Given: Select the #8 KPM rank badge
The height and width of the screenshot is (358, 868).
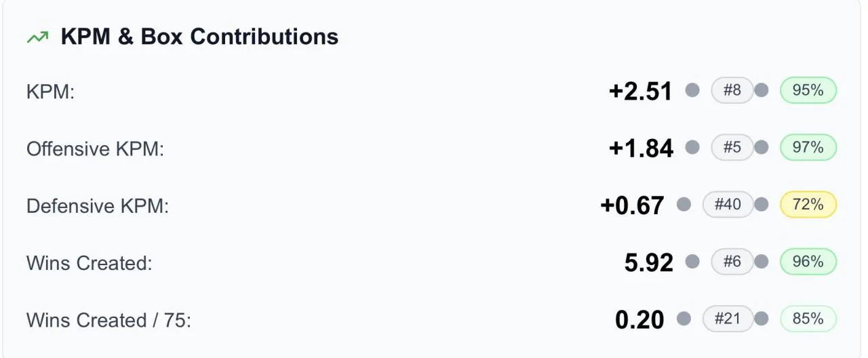Looking at the screenshot, I should click(x=732, y=90).
